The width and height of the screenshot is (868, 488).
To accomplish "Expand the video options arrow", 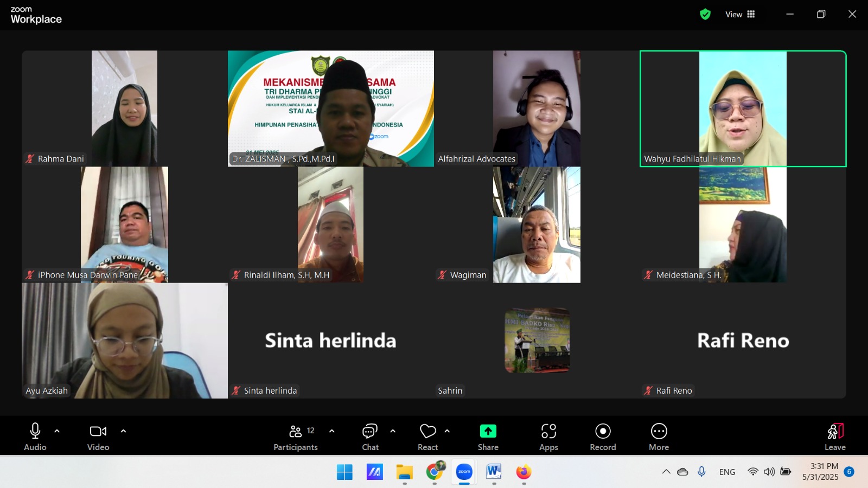I will [x=123, y=431].
